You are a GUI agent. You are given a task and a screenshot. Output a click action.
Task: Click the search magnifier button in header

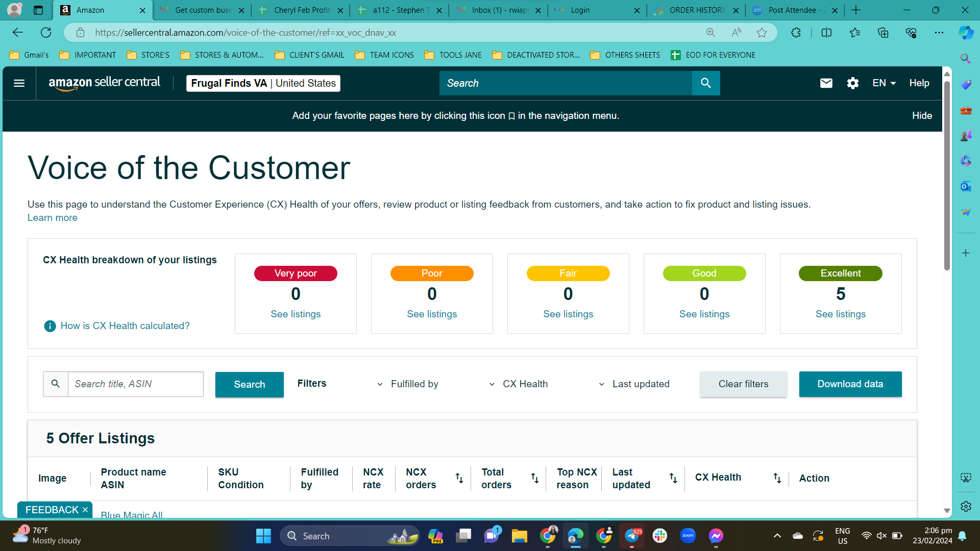point(706,83)
